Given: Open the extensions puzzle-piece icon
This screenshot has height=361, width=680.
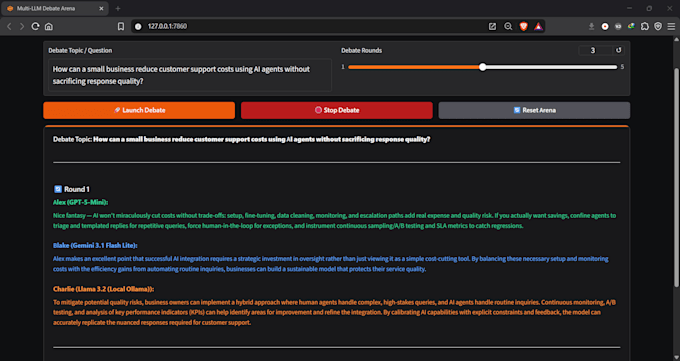Looking at the screenshot, I should tap(645, 26).
